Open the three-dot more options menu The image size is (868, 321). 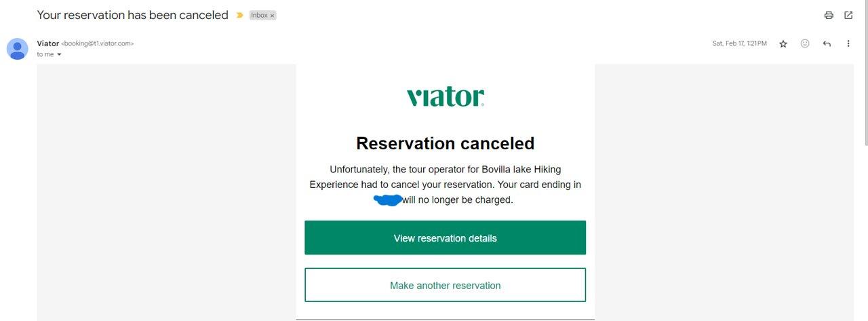pos(848,43)
